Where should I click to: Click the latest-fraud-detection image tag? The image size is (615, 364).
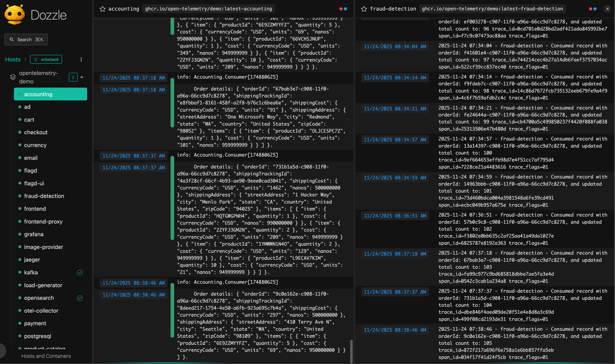pyautogui.click(x=492, y=9)
